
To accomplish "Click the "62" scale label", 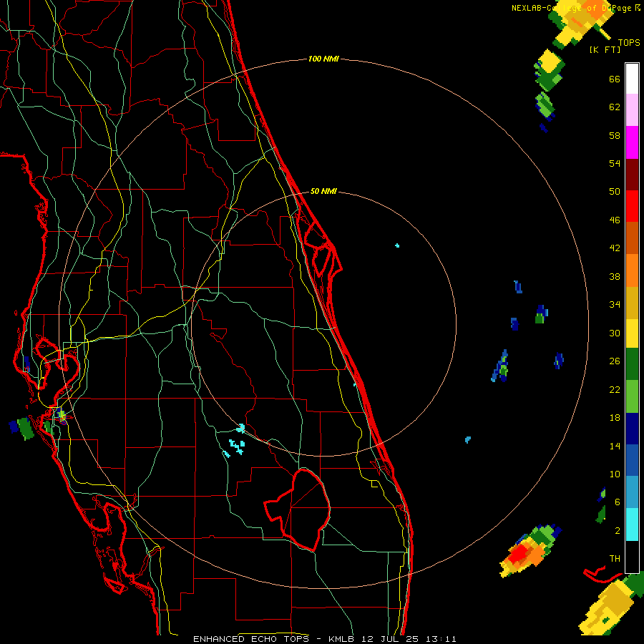I will point(615,107).
